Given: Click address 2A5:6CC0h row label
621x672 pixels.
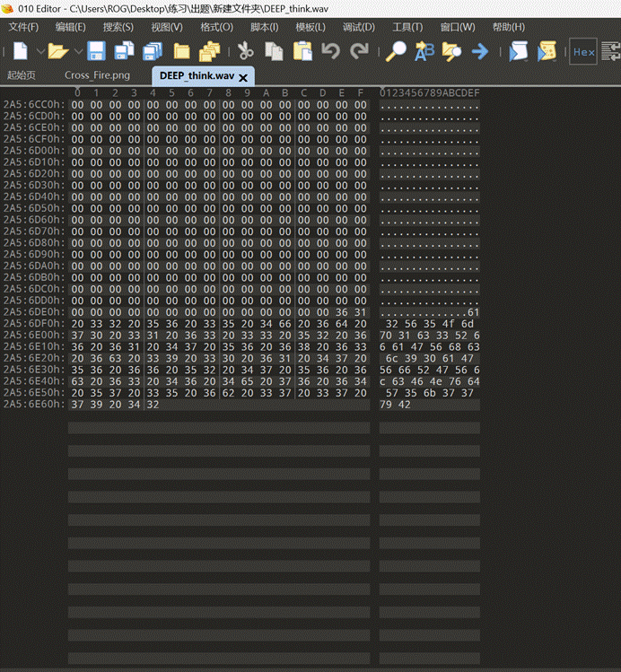Looking at the screenshot, I should [x=34, y=105].
